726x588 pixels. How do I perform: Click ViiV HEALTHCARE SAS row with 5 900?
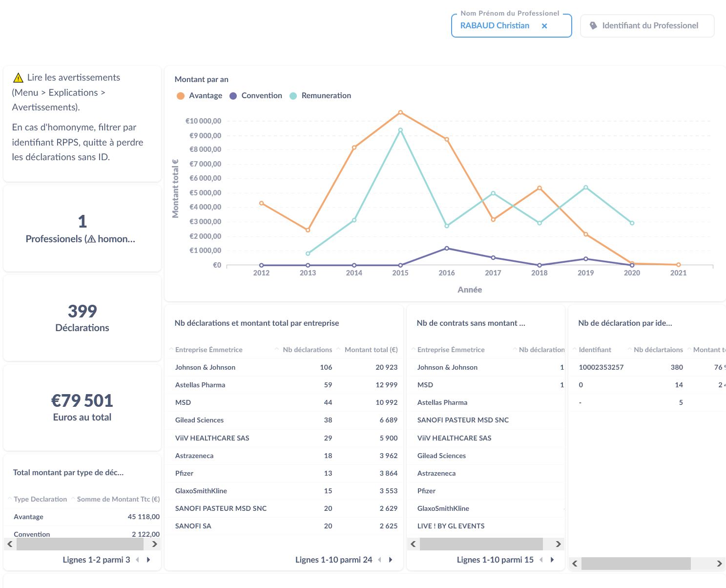click(284, 438)
